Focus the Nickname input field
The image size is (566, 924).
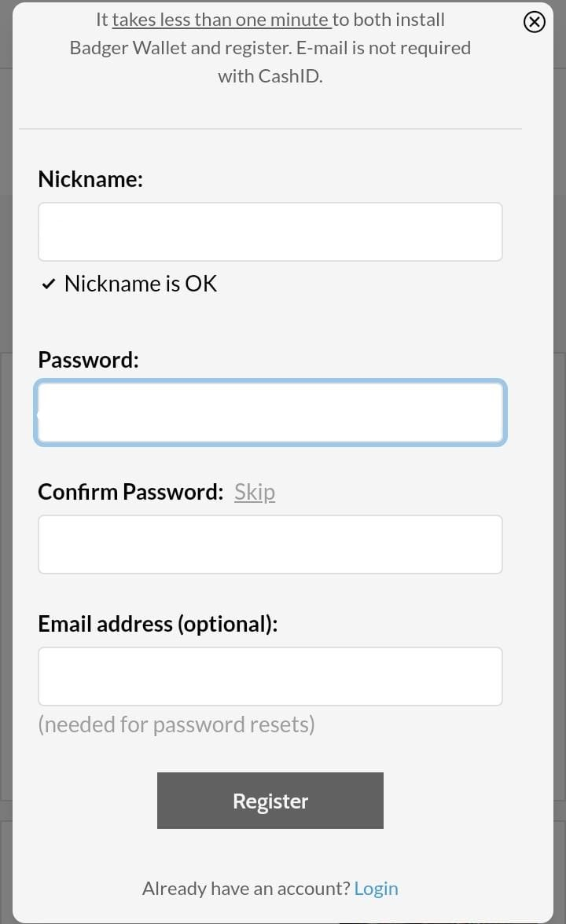270,232
